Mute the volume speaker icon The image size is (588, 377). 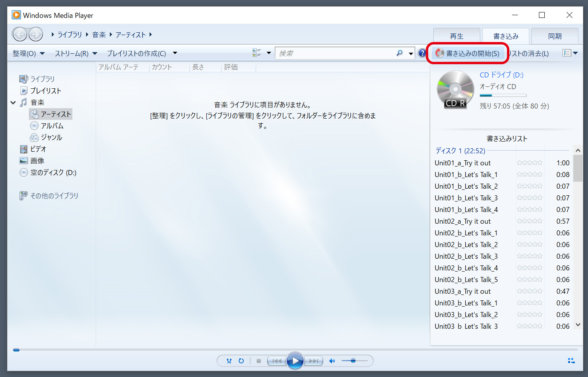coord(332,361)
